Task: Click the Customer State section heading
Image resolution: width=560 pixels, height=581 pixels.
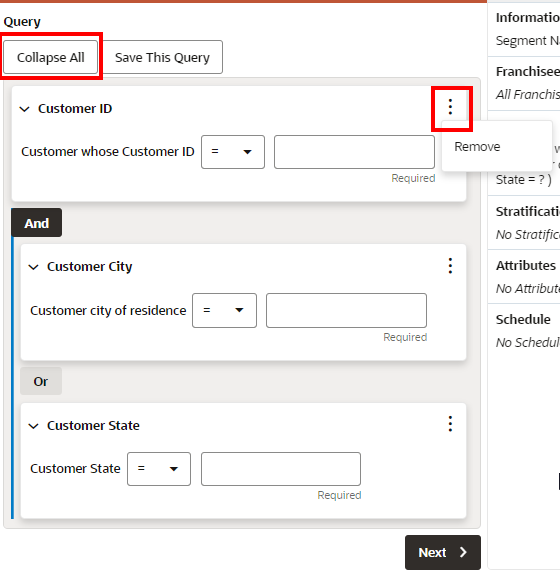Action: (93, 426)
